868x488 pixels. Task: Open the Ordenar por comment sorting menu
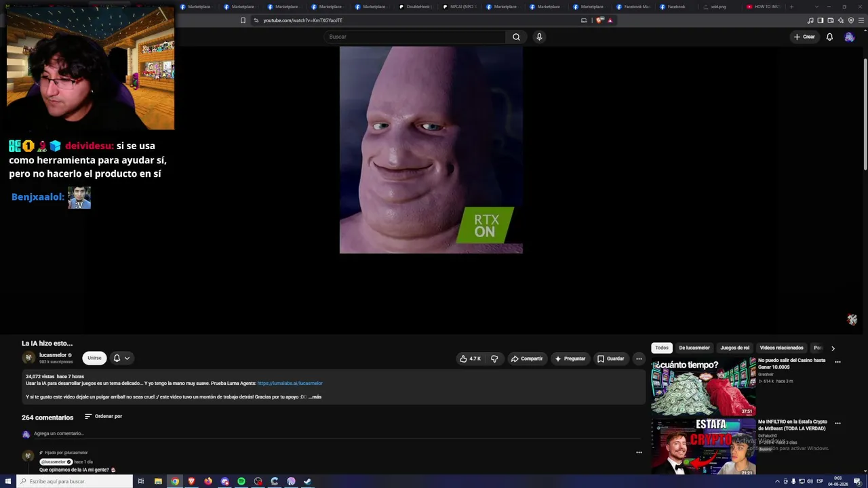pos(103,416)
